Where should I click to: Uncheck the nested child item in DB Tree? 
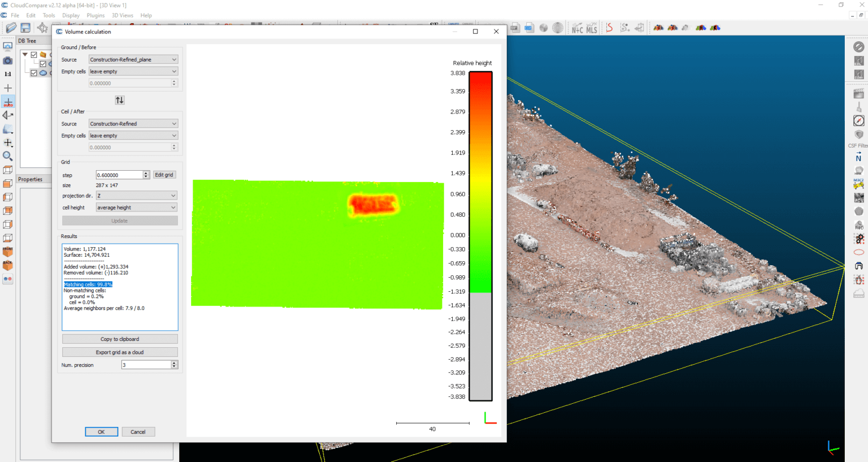43,64
